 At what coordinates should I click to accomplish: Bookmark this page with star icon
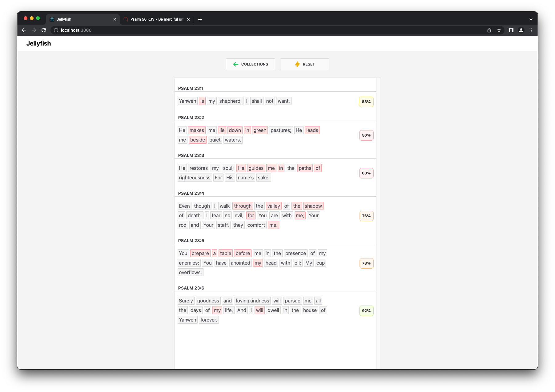tap(499, 30)
